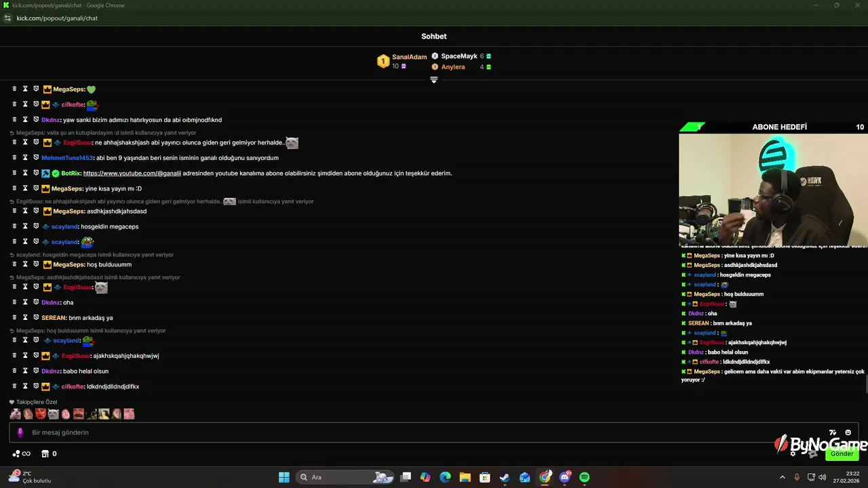Open channel points infinity icon
868x488 pixels.
(22, 453)
